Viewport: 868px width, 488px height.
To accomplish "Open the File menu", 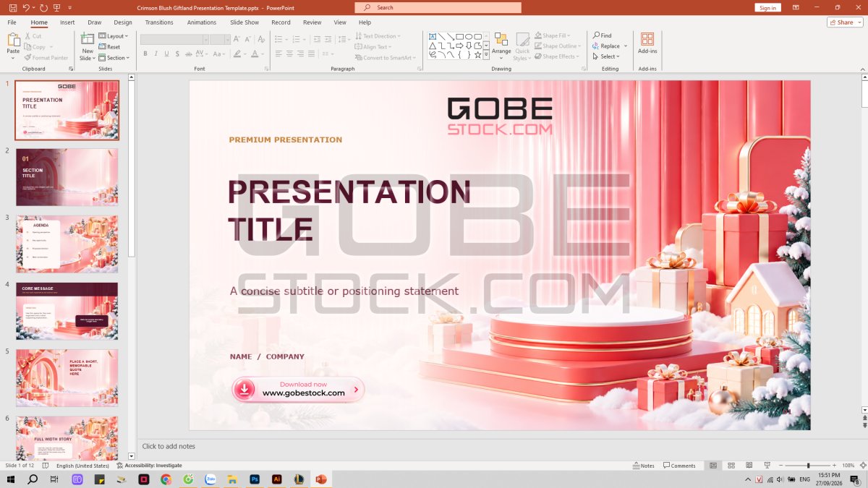I will coord(12,22).
